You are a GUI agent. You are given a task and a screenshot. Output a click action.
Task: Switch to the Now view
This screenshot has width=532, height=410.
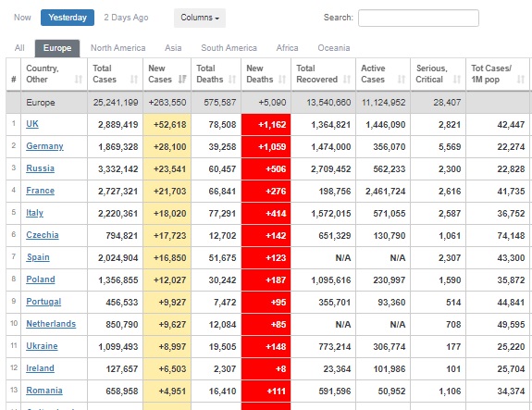click(x=22, y=18)
